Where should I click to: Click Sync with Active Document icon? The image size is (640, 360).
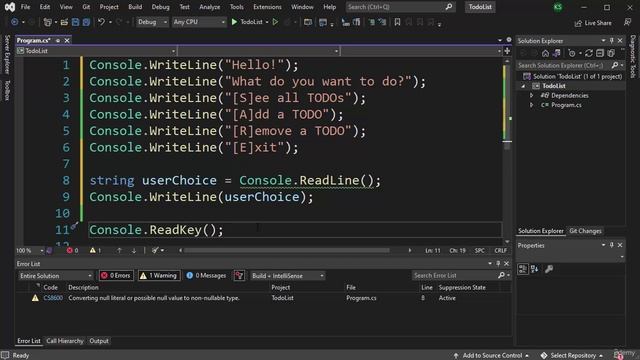pyautogui.click(x=589, y=53)
